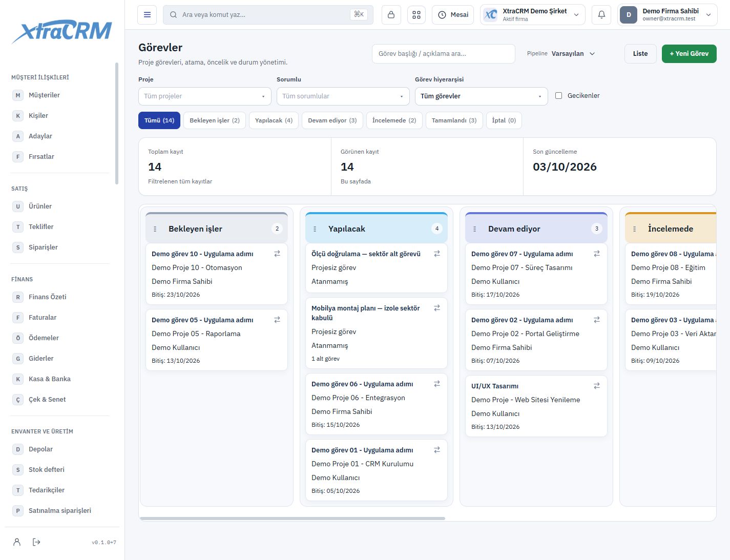This screenshot has height=560, width=730.
Task: Click the sidebar vertical scrollbar
Action: [x=117, y=123]
